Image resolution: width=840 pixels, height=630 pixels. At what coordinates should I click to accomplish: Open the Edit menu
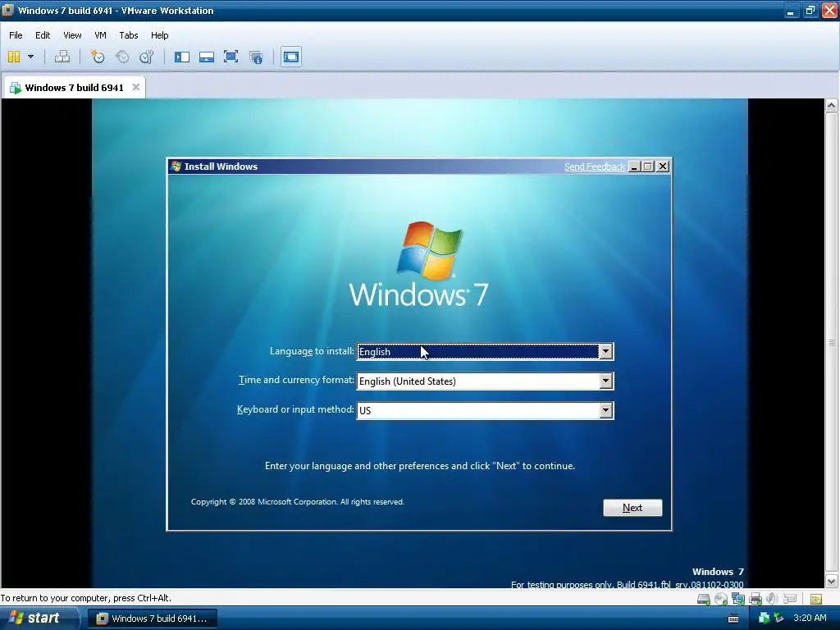43,35
